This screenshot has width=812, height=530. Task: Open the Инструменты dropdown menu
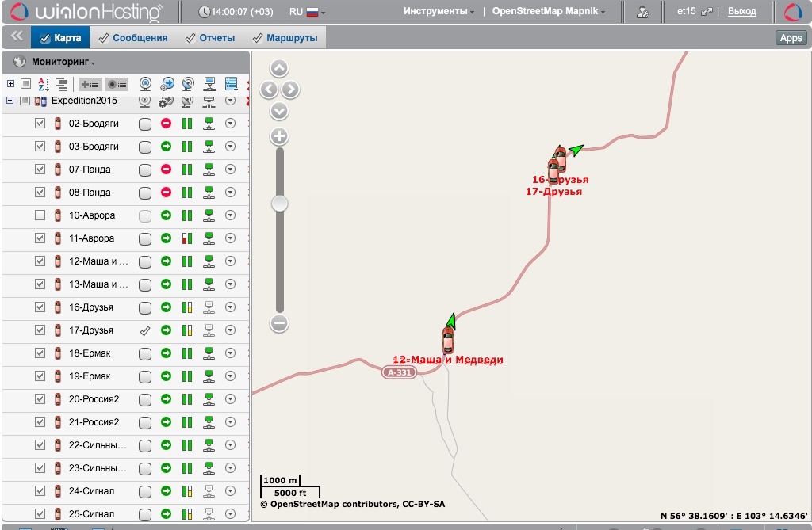click(x=439, y=12)
